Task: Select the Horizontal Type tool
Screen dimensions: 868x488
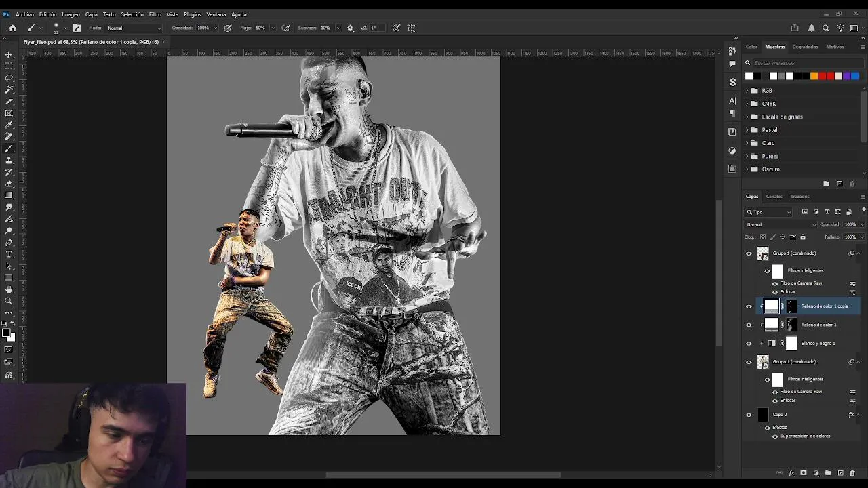Action: click(x=9, y=254)
